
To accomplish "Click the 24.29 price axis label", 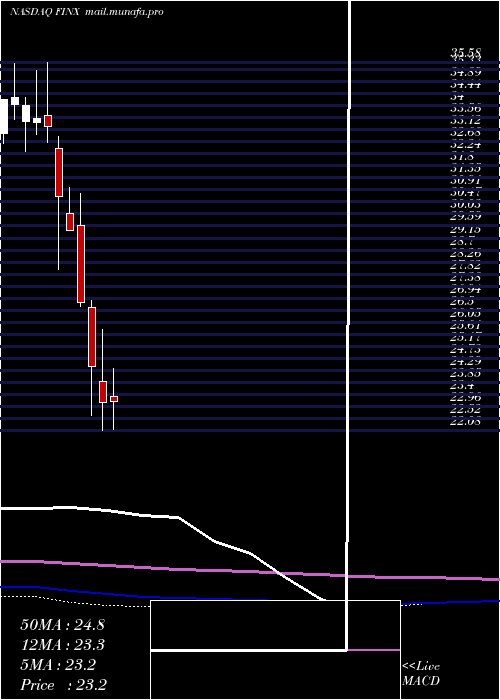I will pos(465,362).
